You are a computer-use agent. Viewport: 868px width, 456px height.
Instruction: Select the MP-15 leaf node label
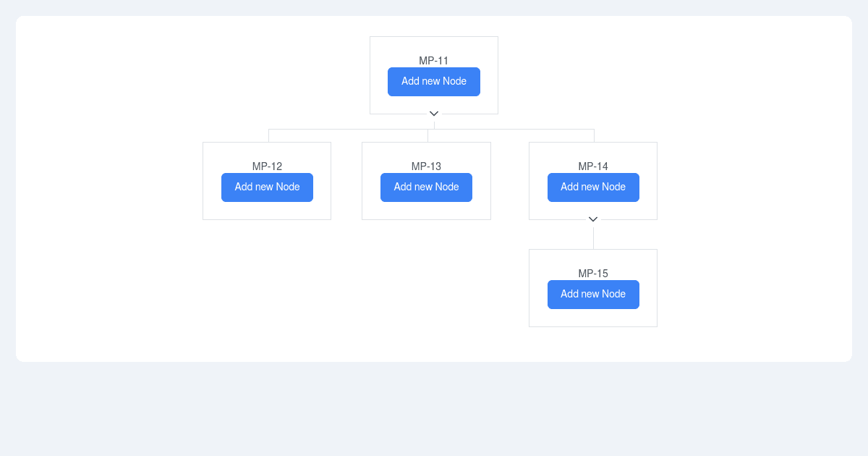(593, 274)
